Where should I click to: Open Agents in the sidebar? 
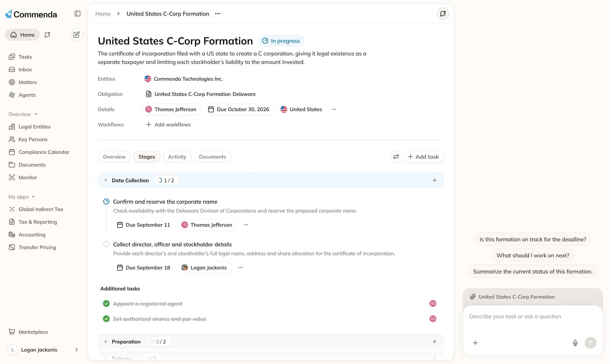tap(22, 95)
